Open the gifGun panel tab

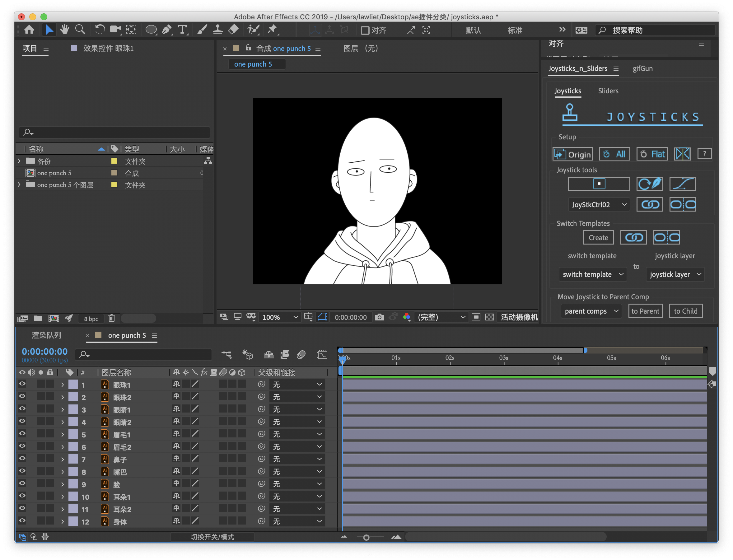click(642, 68)
